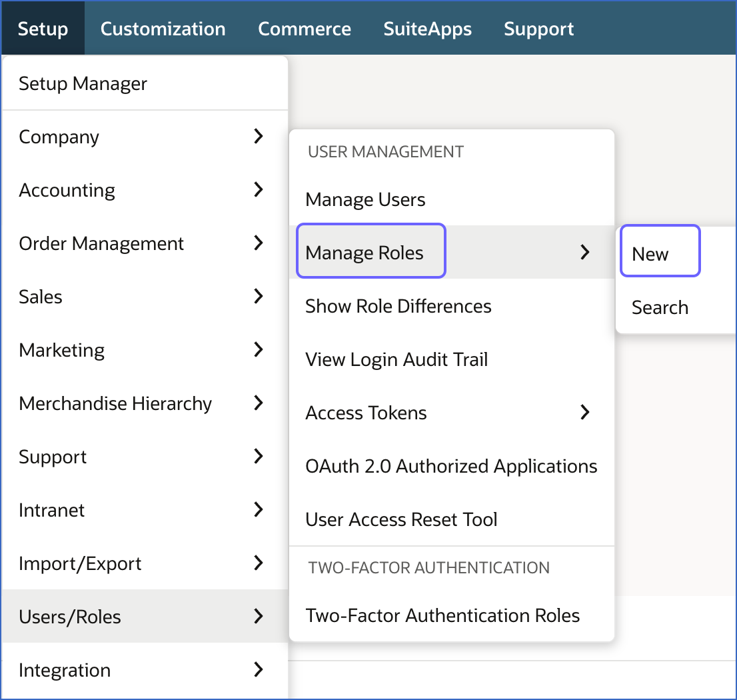The image size is (737, 700).
Task: Select Manage Users
Action: click(365, 199)
